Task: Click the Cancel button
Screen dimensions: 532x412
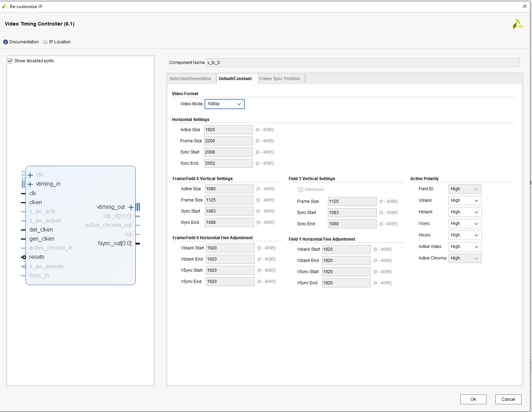Action: pos(508,399)
